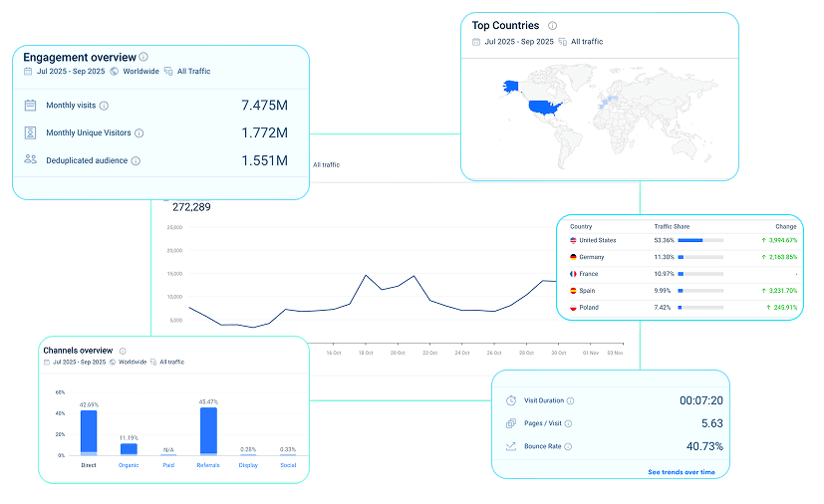
Task: Click the Organic channel label
Action: click(x=129, y=465)
